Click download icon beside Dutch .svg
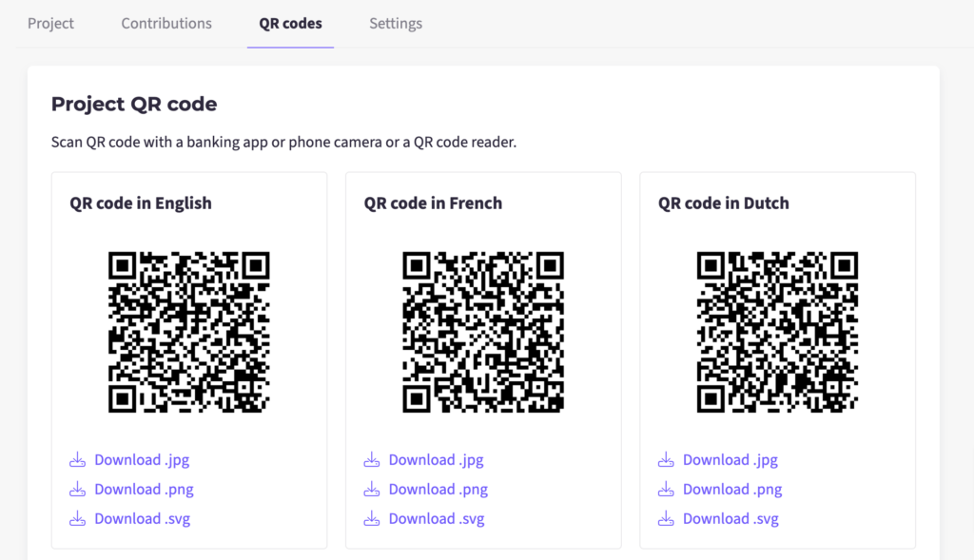Screen dimensions: 974x560 click(666, 519)
